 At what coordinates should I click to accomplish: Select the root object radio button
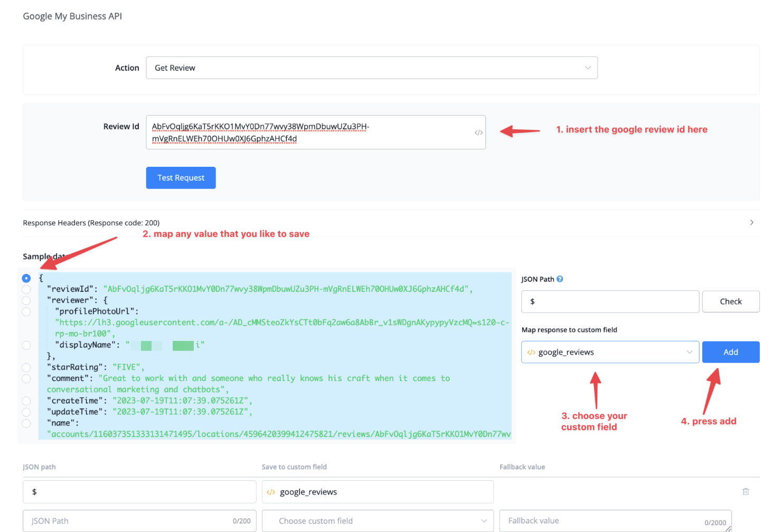[x=26, y=278]
